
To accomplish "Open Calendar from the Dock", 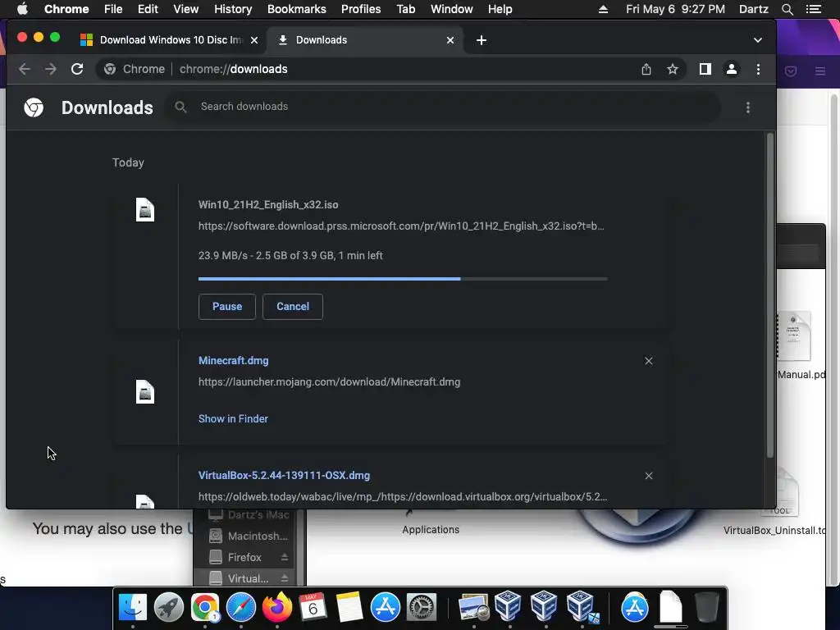I will pos(313,607).
